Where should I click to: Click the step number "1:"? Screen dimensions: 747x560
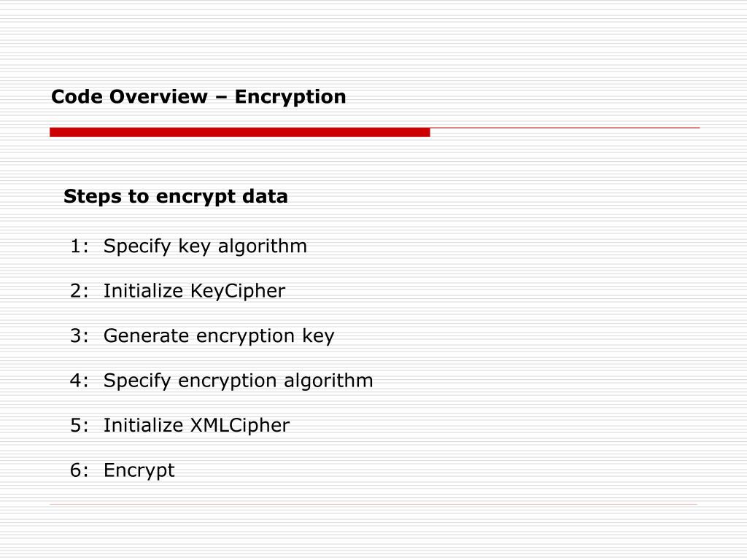click(x=79, y=246)
